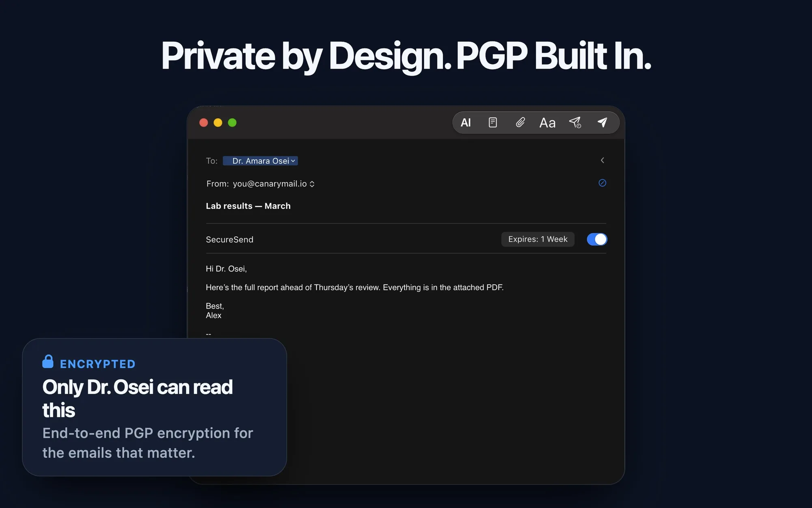Viewport: 812px width, 508px height.
Task: Click the SecureSend label
Action: click(229, 240)
